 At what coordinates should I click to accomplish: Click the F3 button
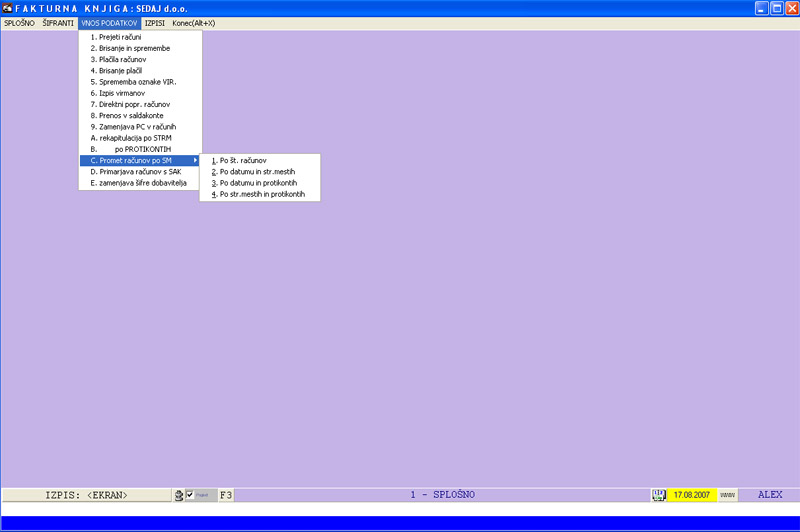226,495
